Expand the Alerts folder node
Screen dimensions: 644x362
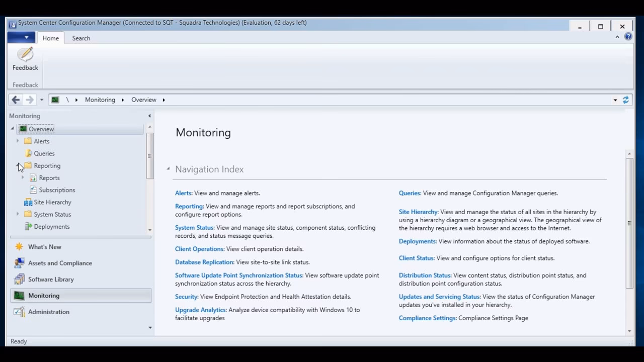pos(18,141)
